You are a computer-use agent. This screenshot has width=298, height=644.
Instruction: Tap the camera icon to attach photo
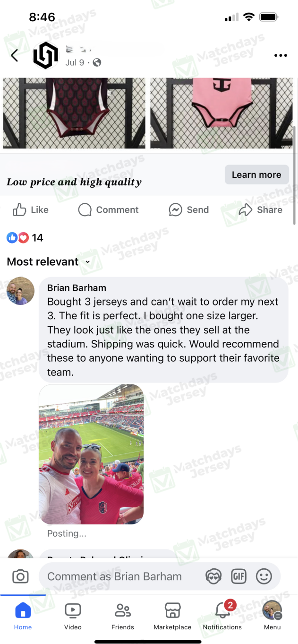tap(20, 576)
